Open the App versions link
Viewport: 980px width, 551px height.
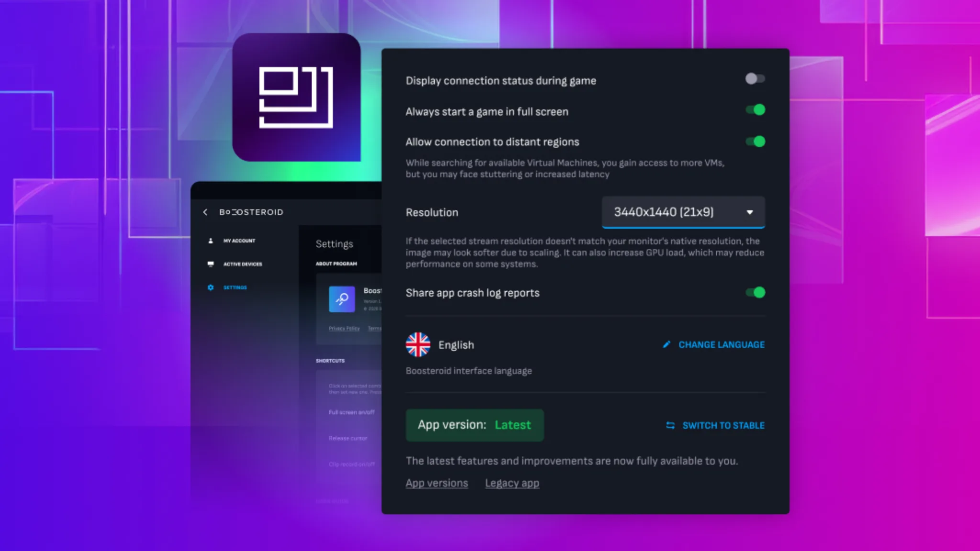coord(437,483)
